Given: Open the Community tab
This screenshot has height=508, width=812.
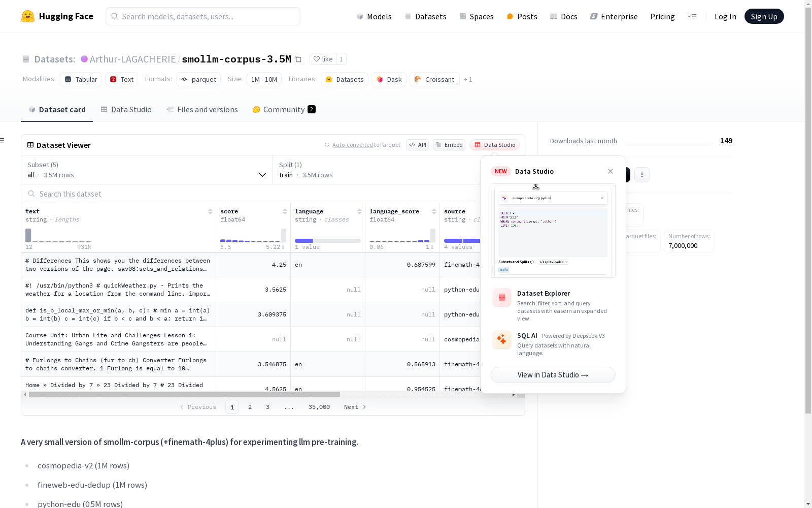Looking at the screenshot, I should tap(284, 109).
